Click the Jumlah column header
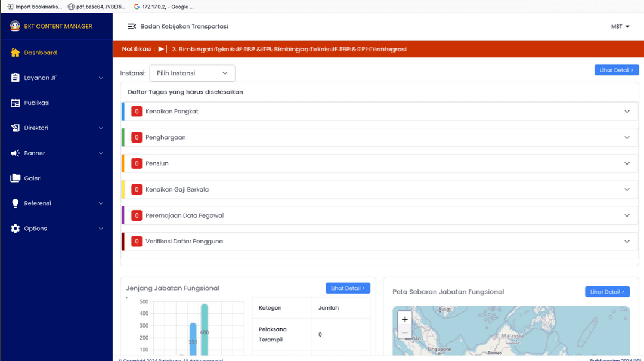The width and height of the screenshot is (644, 361). click(329, 307)
